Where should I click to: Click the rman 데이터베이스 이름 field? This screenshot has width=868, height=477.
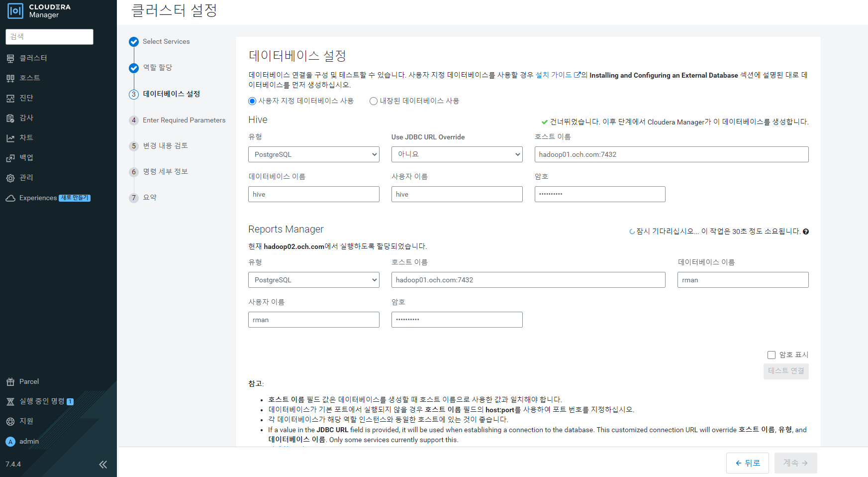coord(743,280)
